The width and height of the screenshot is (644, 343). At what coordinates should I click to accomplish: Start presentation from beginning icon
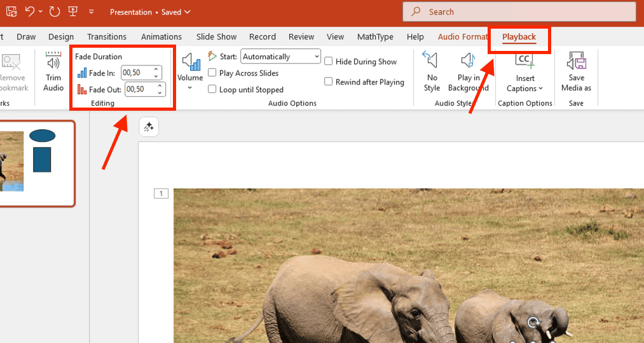point(73,11)
